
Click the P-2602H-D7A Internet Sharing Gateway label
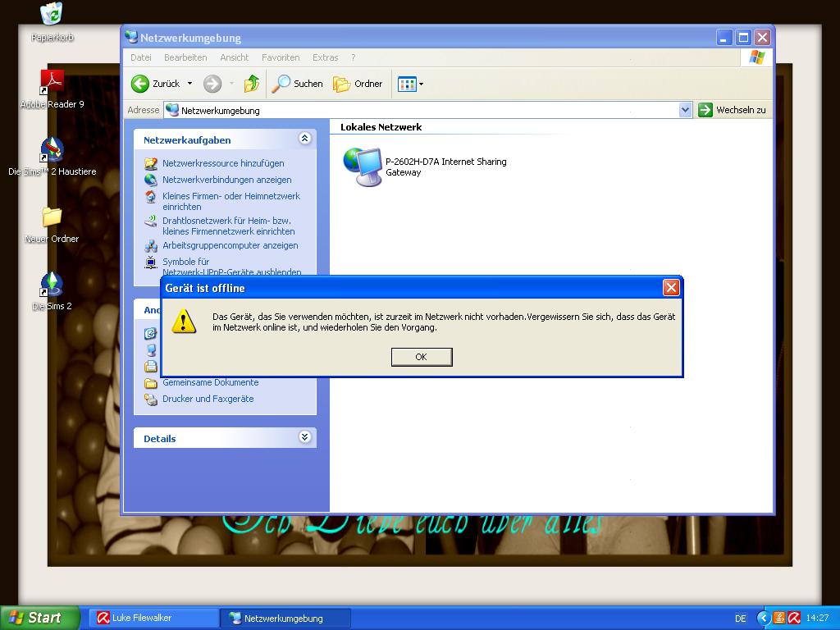tap(445, 167)
